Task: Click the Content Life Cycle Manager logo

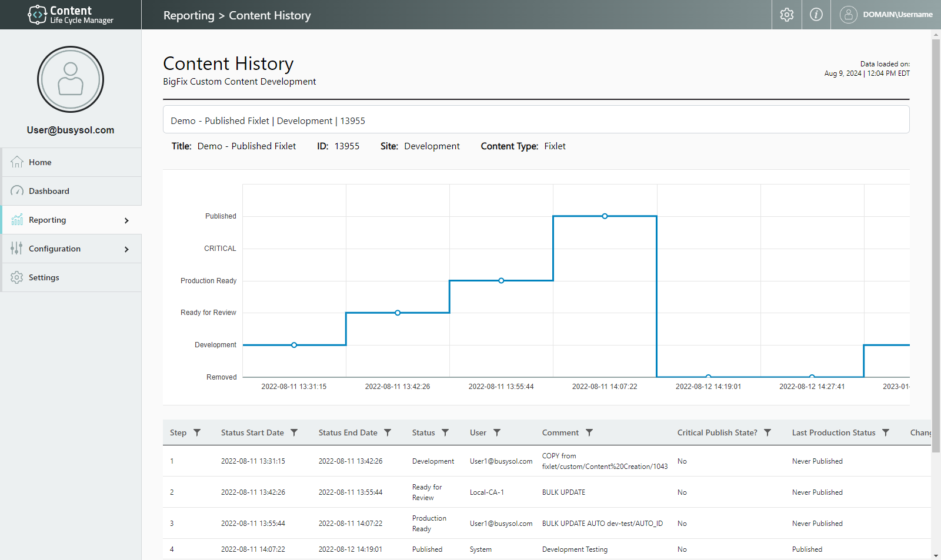Action: (x=71, y=15)
